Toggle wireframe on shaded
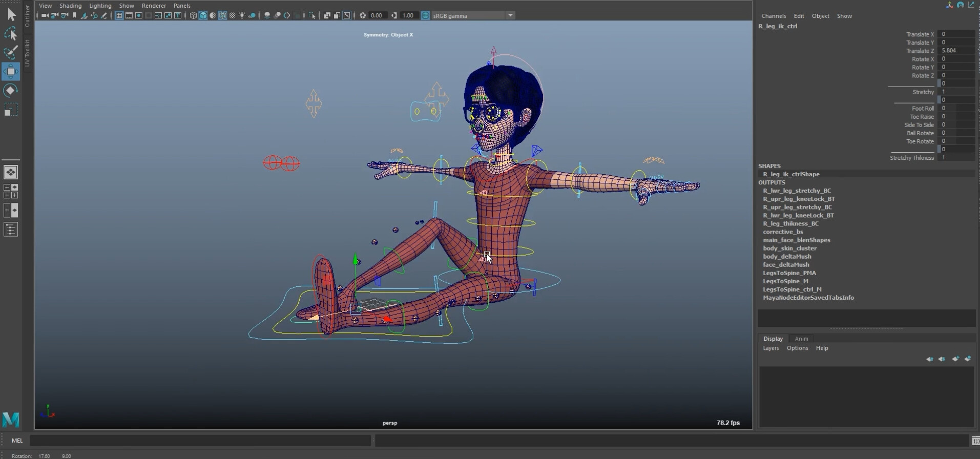Screen dimensions: 980x459 (222, 15)
